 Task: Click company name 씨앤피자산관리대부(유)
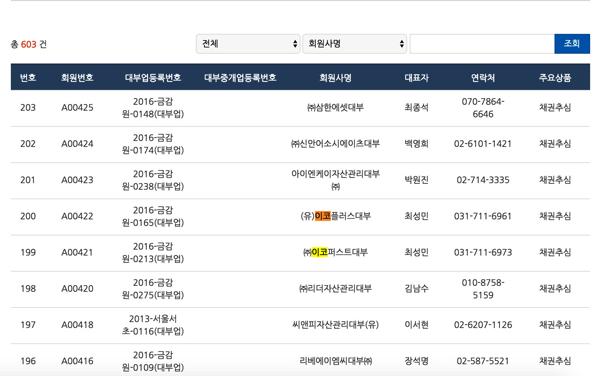coord(335,325)
